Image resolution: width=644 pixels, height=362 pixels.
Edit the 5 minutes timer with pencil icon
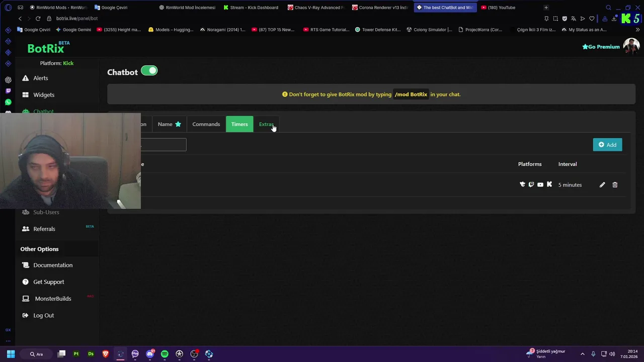click(602, 185)
